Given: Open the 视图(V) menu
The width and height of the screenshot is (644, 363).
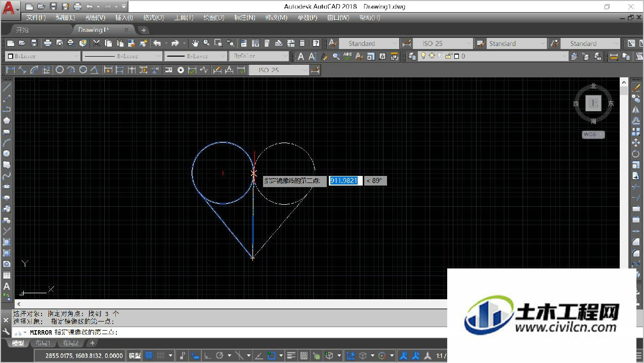Looking at the screenshot, I should (x=95, y=17).
